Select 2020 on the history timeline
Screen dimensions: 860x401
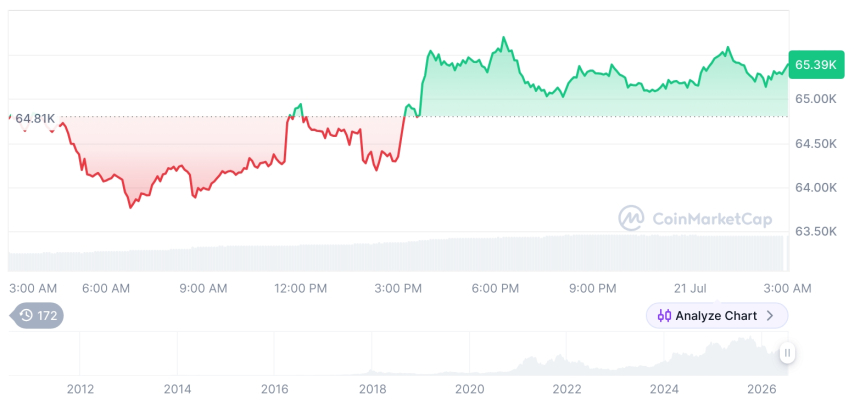[469, 389]
